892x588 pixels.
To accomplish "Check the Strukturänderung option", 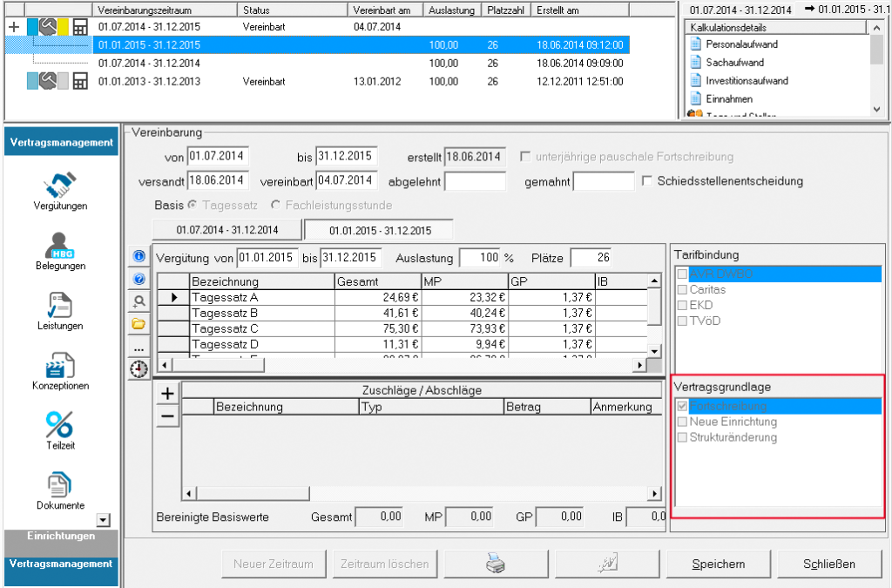I will point(682,437).
